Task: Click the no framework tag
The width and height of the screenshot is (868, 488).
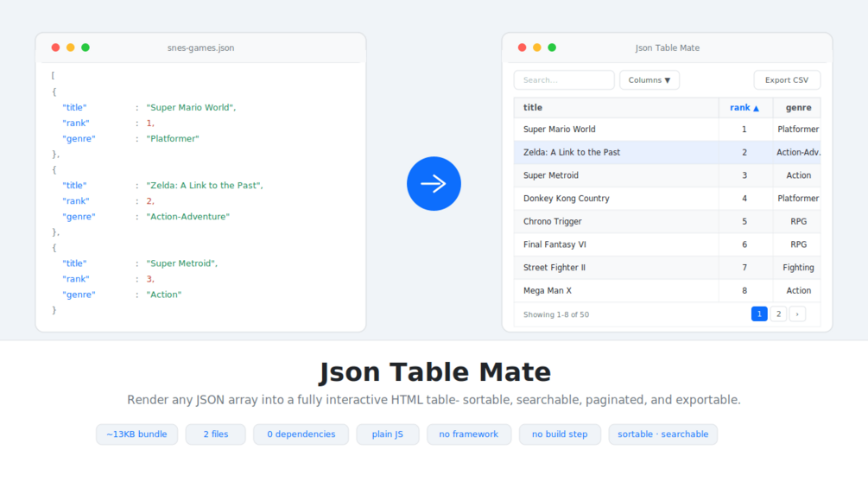Action: 469,434
